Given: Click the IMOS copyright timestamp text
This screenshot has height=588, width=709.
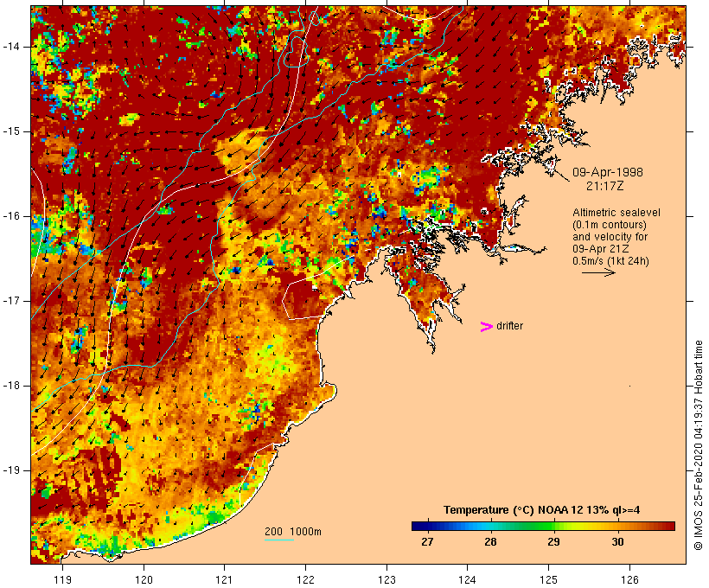Looking at the screenshot, I should click(x=699, y=445).
